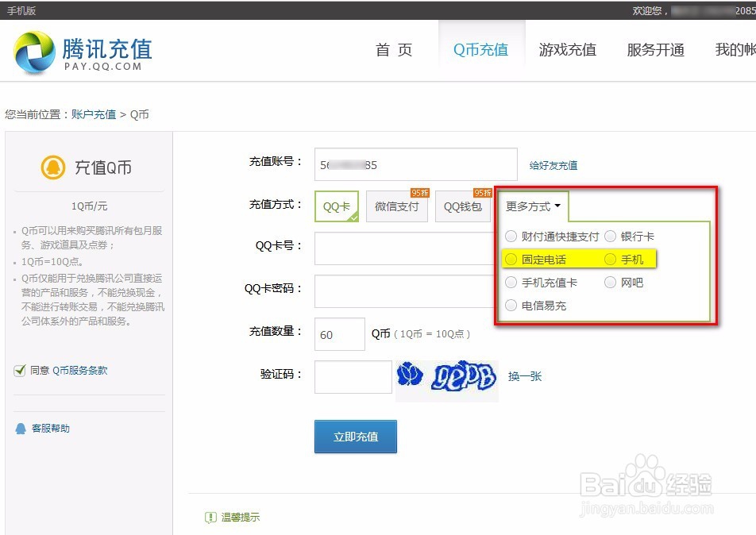This screenshot has width=756, height=535.
Task: Open the 客服帮助 link
Action: tap(51, 429)
